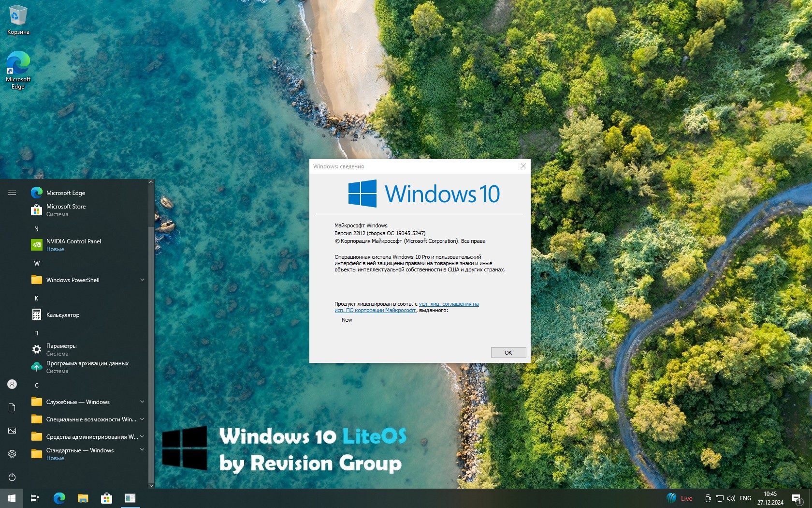Open Программа архивации данных app
The image size is (812, 508).
(x=87, y=367)
